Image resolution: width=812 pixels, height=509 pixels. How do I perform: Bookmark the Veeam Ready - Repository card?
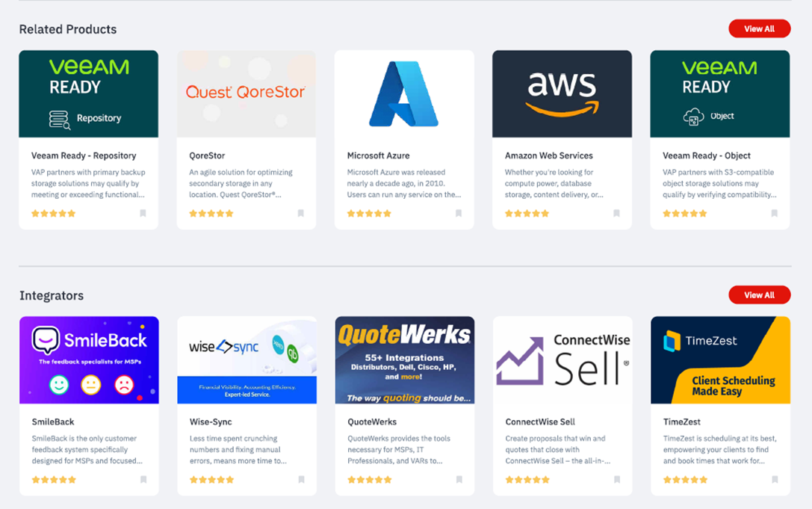[x=143, y=213]
